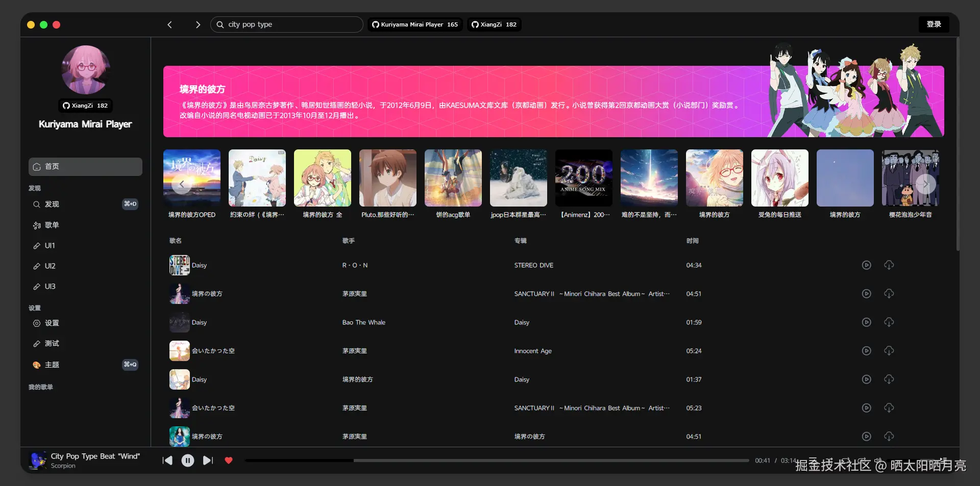Screen dimensions: 980x486
Task: Click the album name STEREO DIVE
Action: point(534,265)
